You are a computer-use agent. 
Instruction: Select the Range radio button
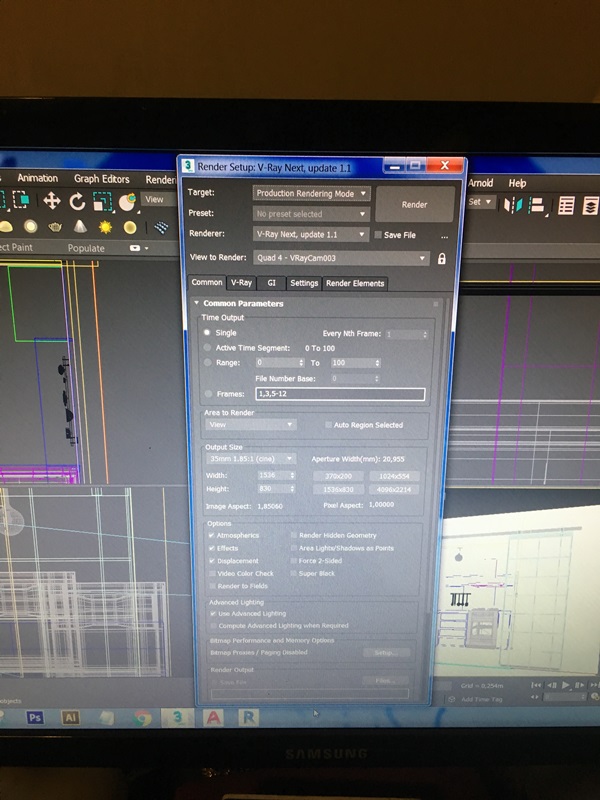coord(207,363)
